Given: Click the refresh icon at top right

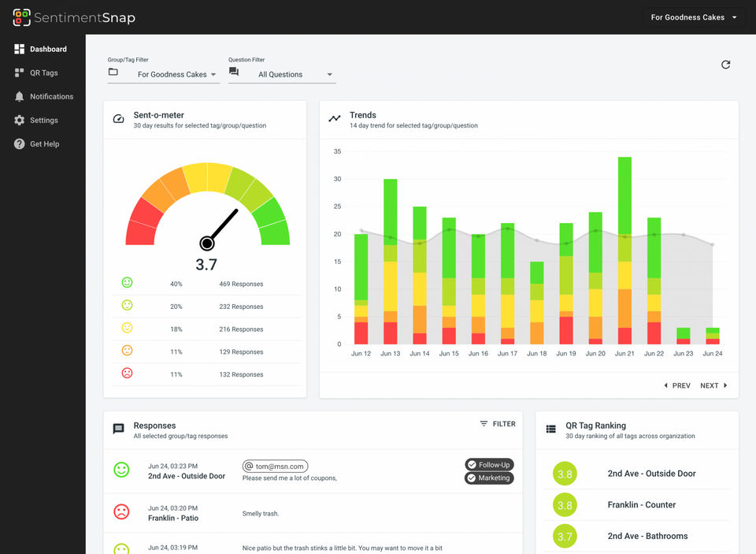Looking at the screenshot, I should click(x=725, y=65).
